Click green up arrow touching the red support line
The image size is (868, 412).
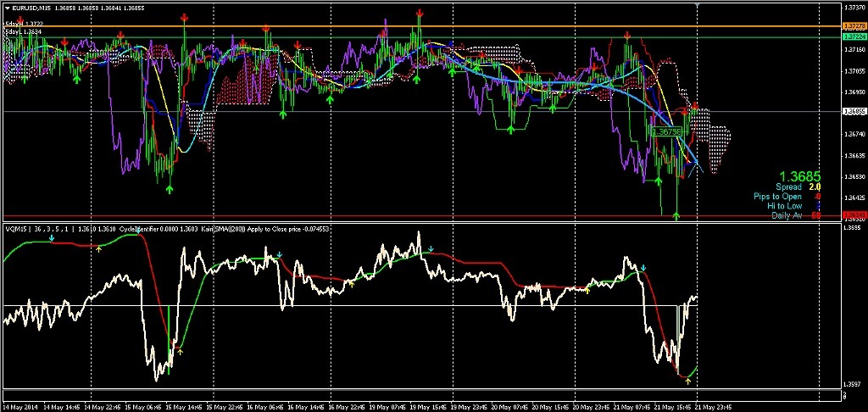[676, 215]
